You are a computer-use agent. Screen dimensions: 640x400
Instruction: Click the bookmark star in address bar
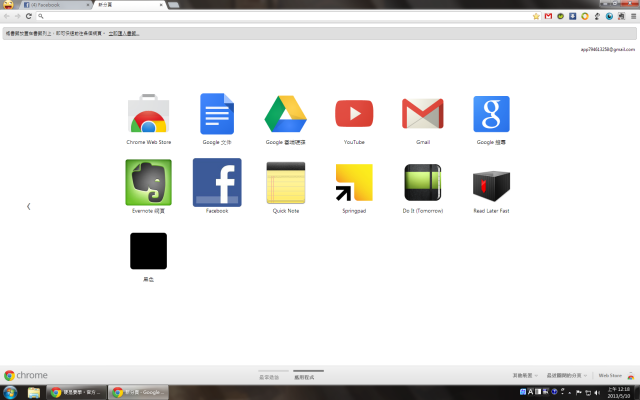tap(536, 16)
